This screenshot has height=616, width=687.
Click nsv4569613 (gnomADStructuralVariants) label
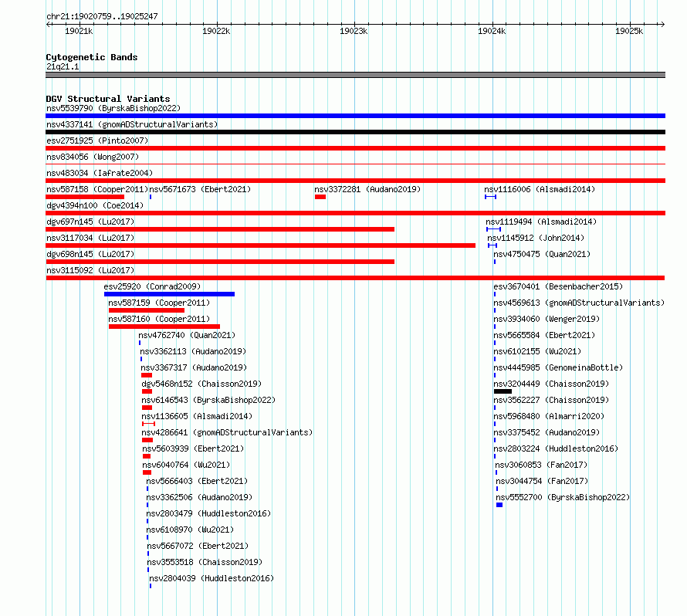(x=579, y=303)
